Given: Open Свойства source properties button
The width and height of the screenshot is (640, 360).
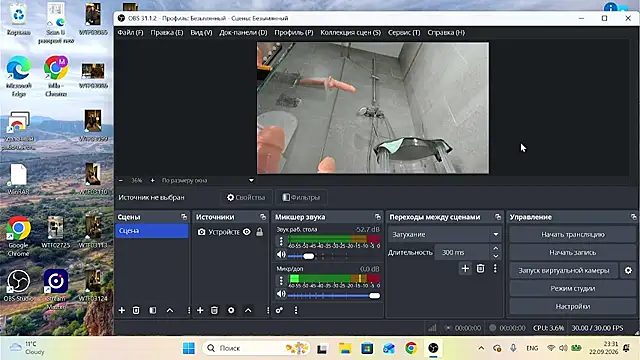Looking at the screenshot, I should click(x=246, y=197).
